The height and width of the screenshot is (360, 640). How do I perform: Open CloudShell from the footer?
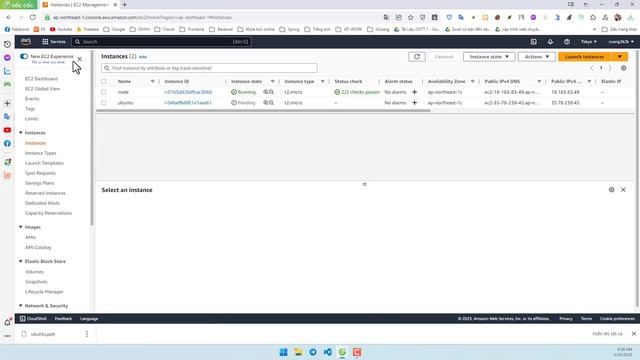click(x=33, y=319)
